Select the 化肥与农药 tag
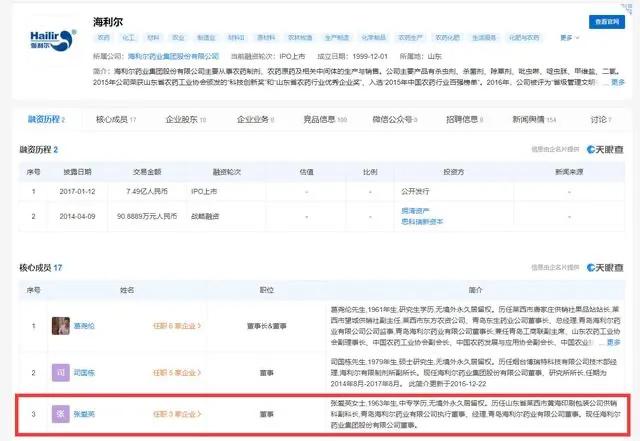The height and width of the screenshot is (441, 640). coord(524,38)
